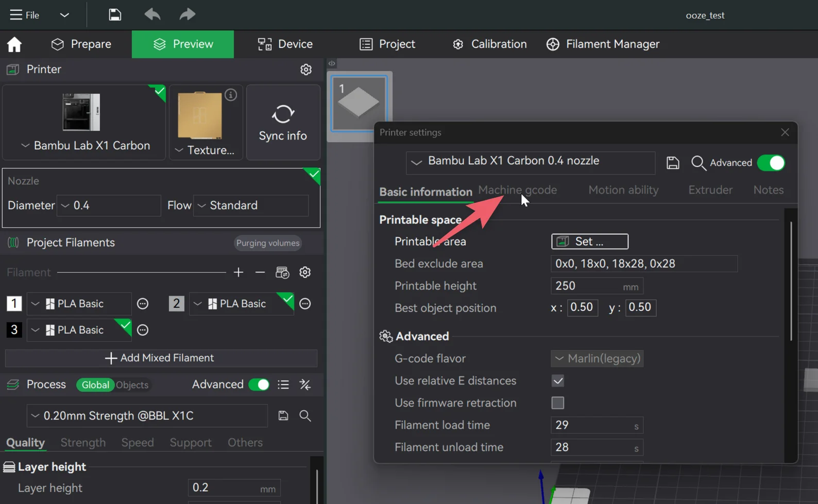The image size is (818, 504).
Task: Search printer settings with magnifier icon
Action: (x=698, y=163)
